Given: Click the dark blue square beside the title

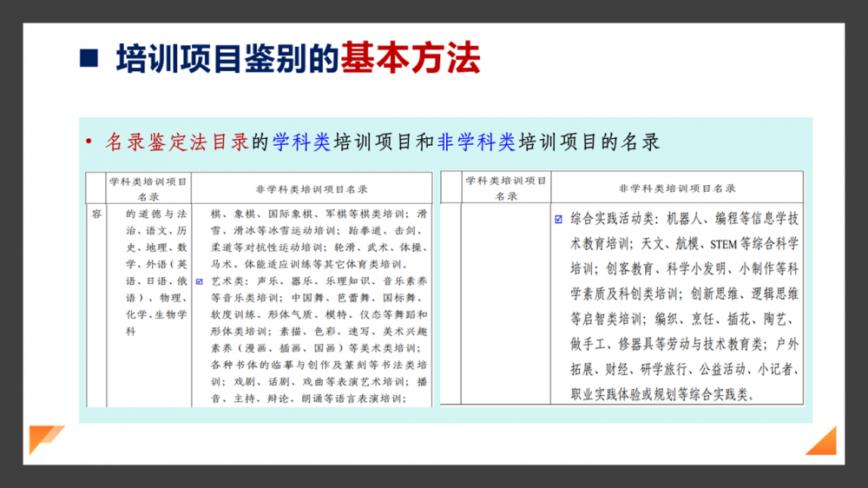Looking at the screenshot, I should coord(89,59).
